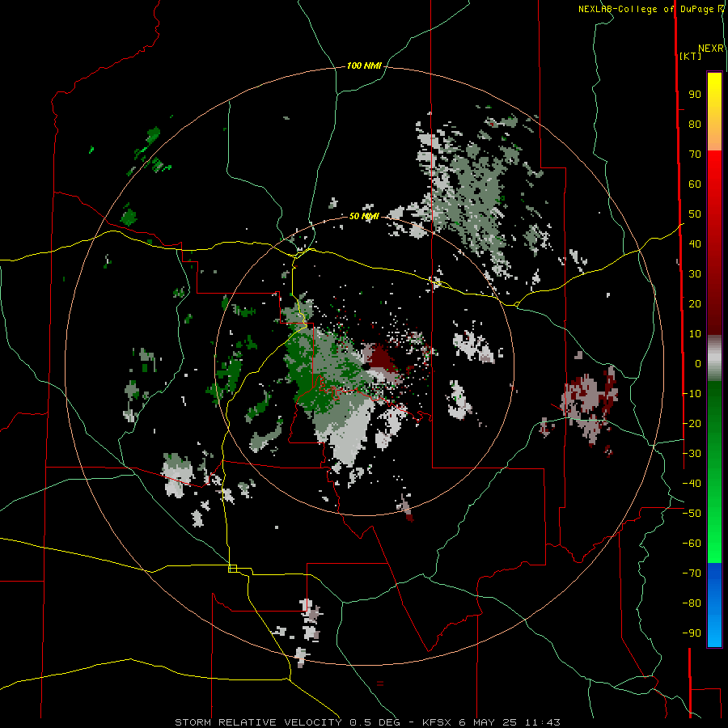Click the positive 60 scale value
The image size is (728, 728).
tap(695, 184)
